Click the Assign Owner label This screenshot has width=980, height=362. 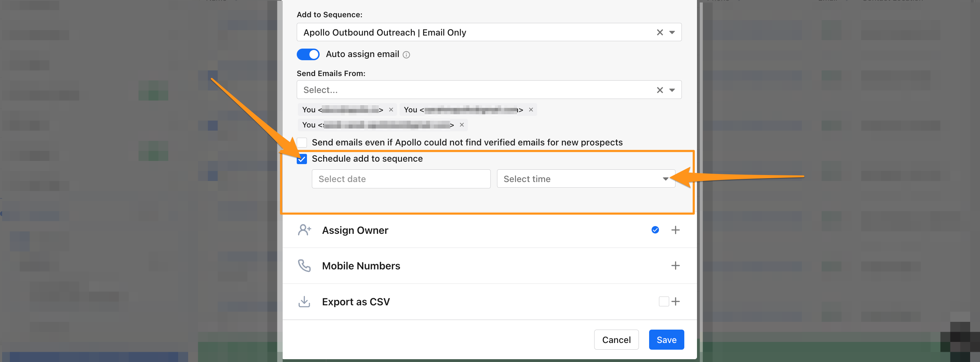pos(355,230)
